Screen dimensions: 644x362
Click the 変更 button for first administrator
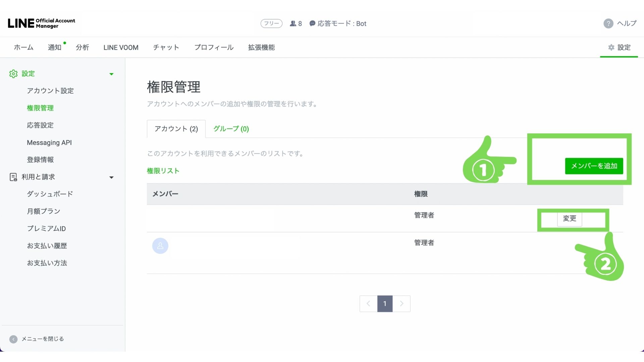[x=569, y=219]
